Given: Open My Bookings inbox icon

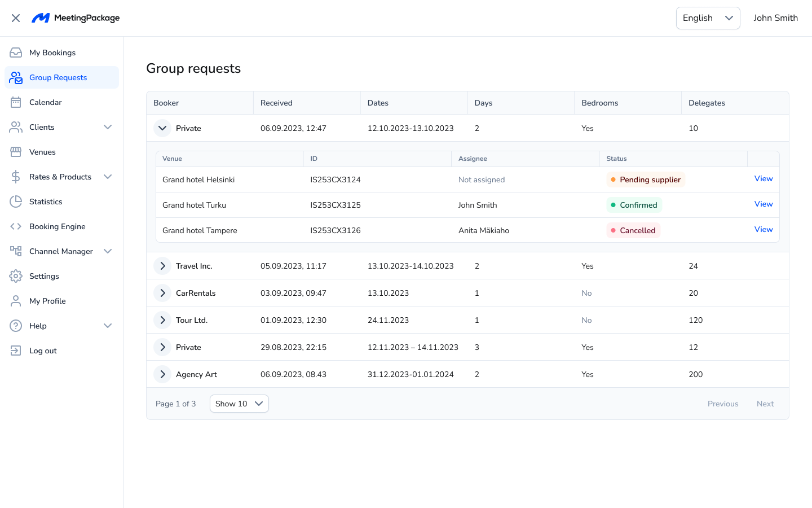Looking at the screenshot, I should 16,52.
